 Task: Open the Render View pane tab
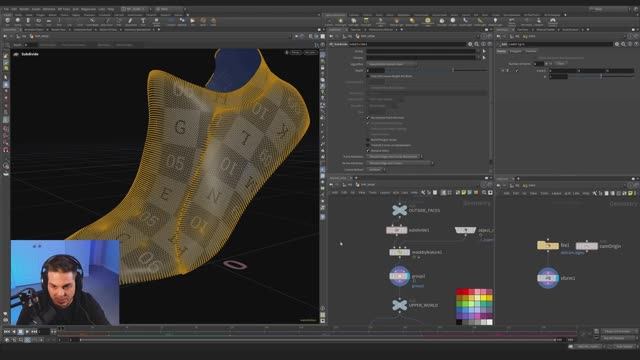tap(58, 30)
